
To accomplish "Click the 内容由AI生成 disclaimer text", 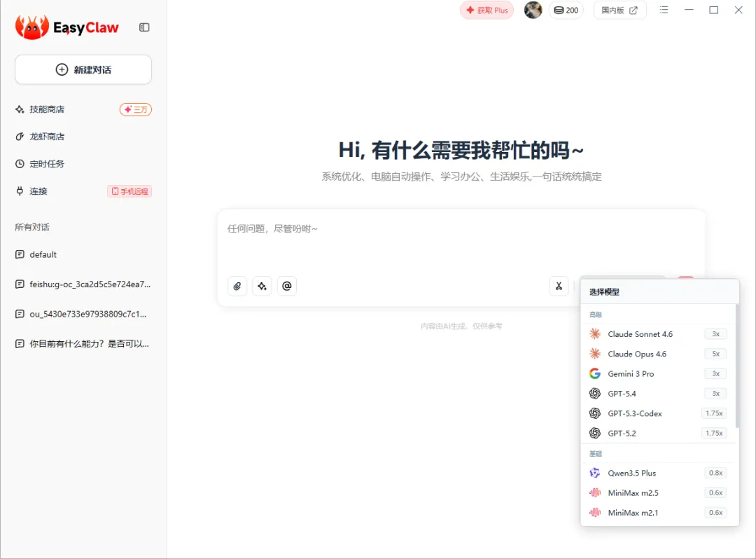I will point(461,326).
